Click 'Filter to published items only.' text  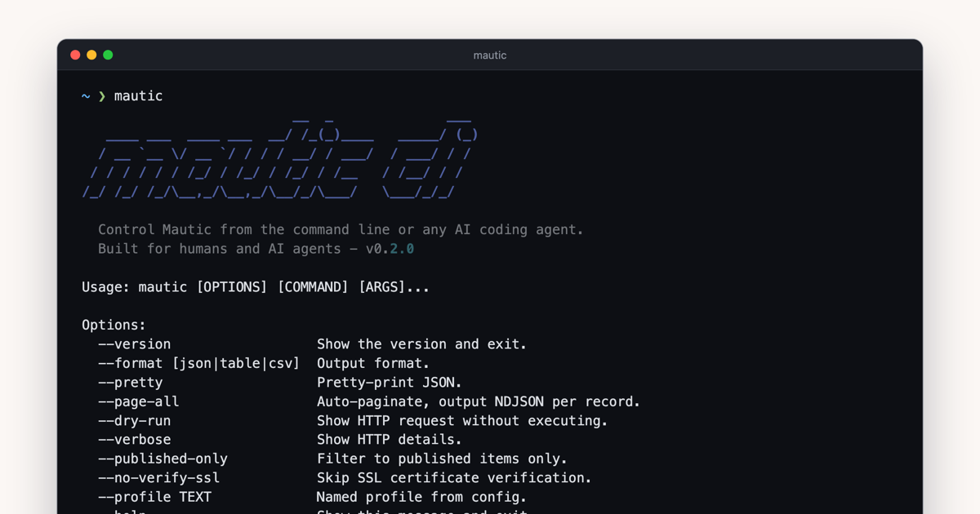(x=442, y=459)
